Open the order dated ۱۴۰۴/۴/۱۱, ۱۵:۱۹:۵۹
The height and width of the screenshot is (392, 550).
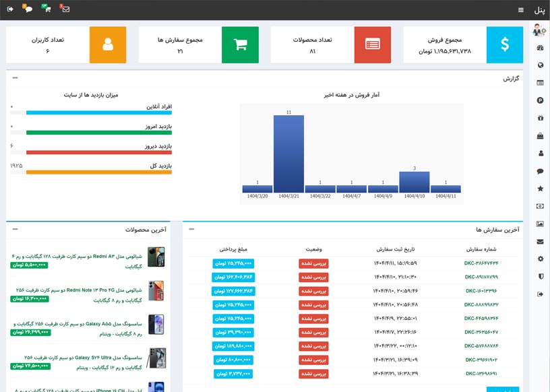point(481,263)
